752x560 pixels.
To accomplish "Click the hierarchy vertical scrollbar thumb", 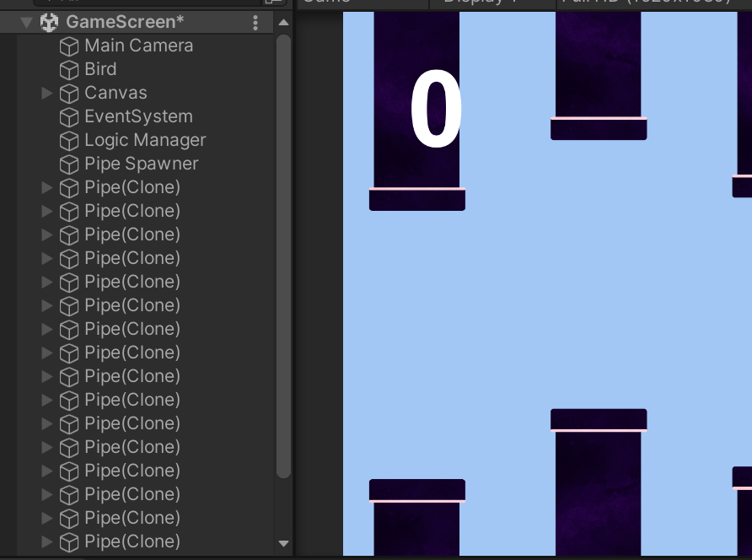I will tap(283, 256).
